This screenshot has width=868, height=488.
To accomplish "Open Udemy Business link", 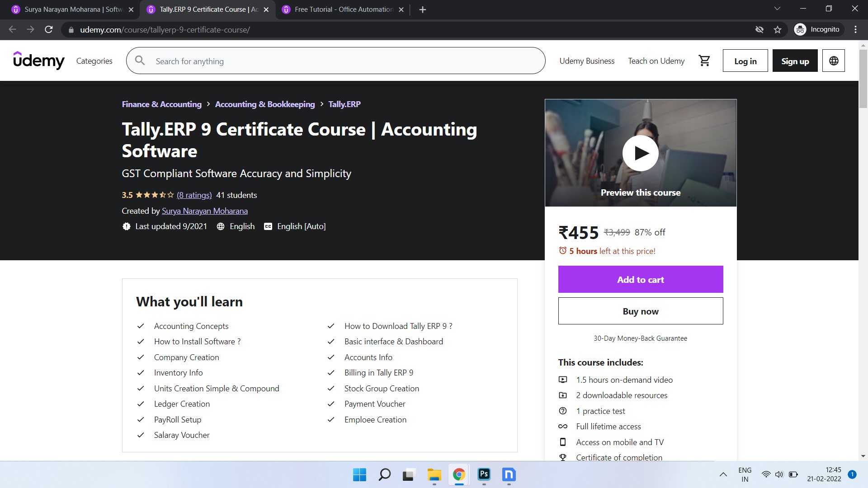I will pyautogui.click(x=587, y=61).
